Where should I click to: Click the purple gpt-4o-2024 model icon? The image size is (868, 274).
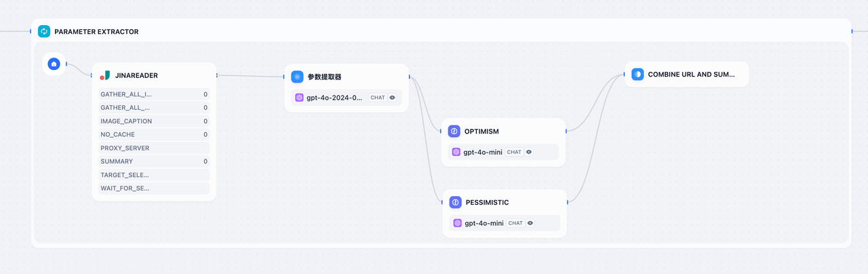[299, 98]
